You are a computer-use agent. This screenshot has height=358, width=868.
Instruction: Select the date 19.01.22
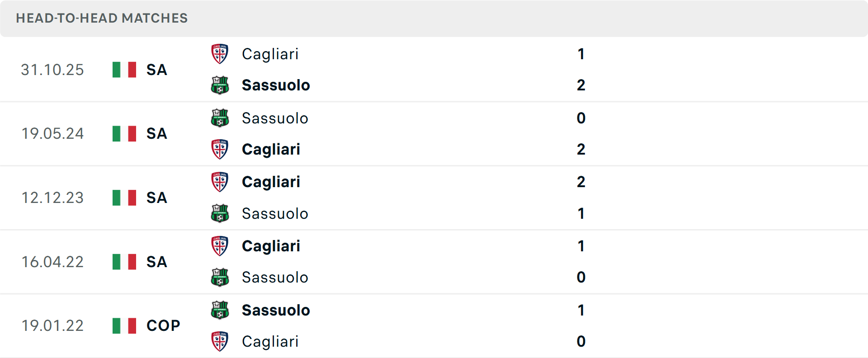click(52, 325)
